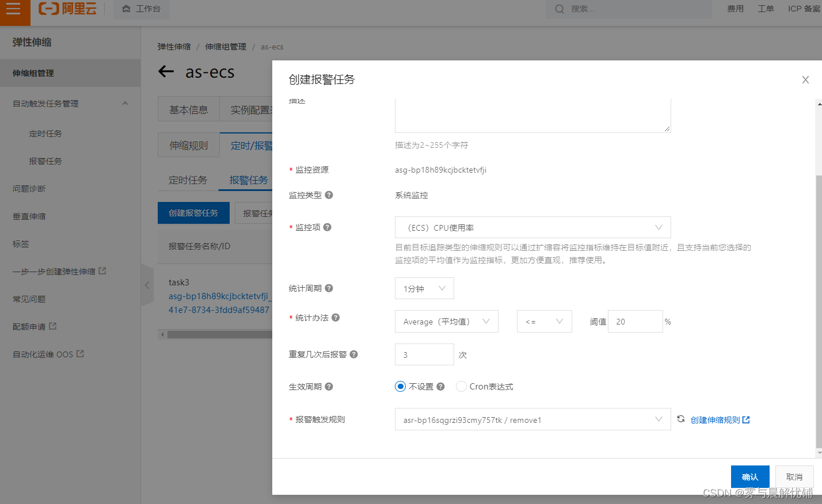Open 报警任务 in sidebar
The image size is (822, 504).
click(x=45, y=161)
